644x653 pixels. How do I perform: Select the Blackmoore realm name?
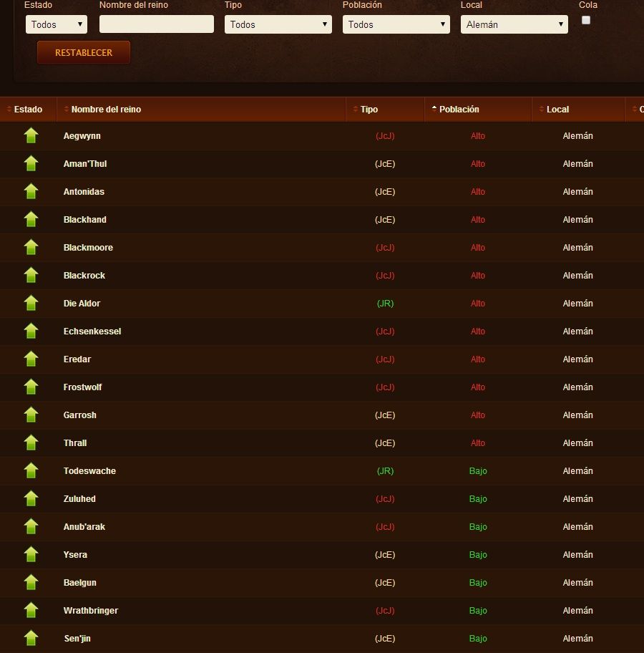(88, 247)
